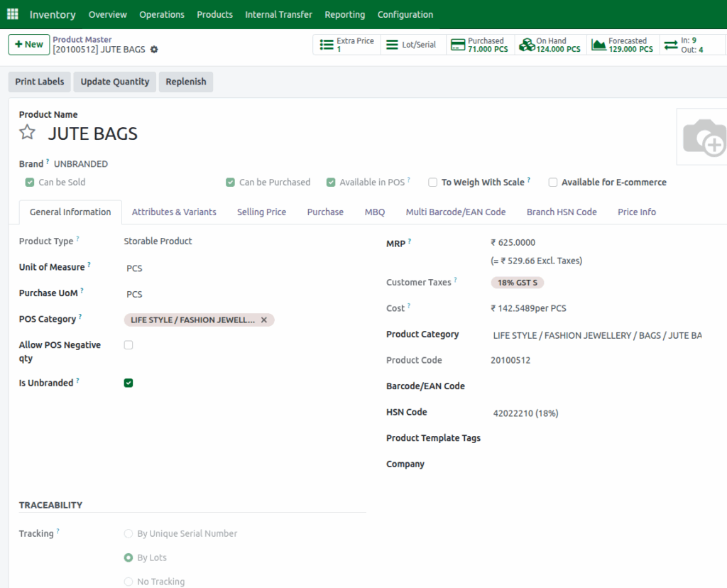Screen dimensions: 727x588
Task: Open the On Hand quantity smart button
Action: [x=550, y=44]
